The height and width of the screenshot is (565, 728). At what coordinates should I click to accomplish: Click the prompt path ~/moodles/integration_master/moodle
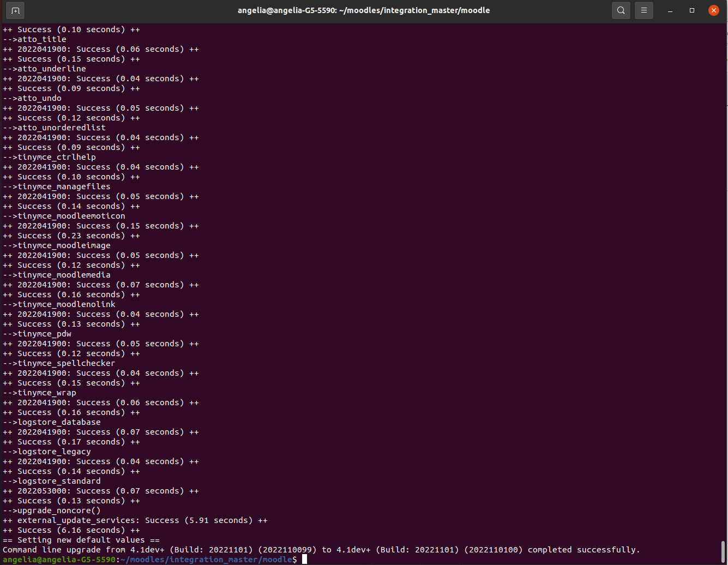click(206, 560)
